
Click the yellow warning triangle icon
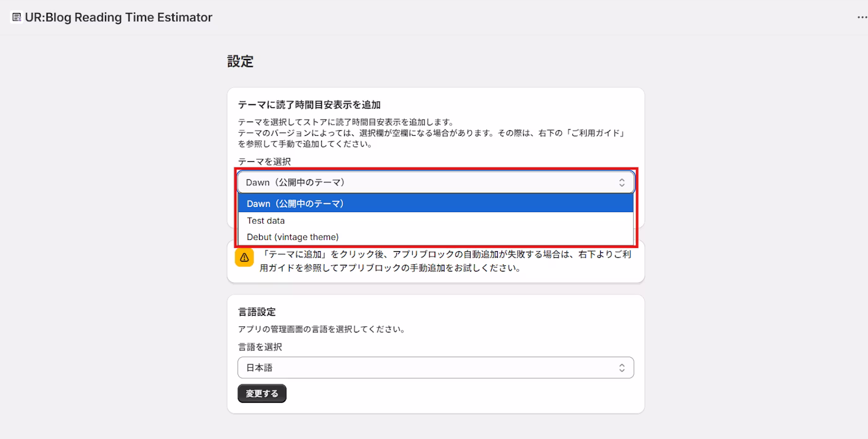(244, 257)
